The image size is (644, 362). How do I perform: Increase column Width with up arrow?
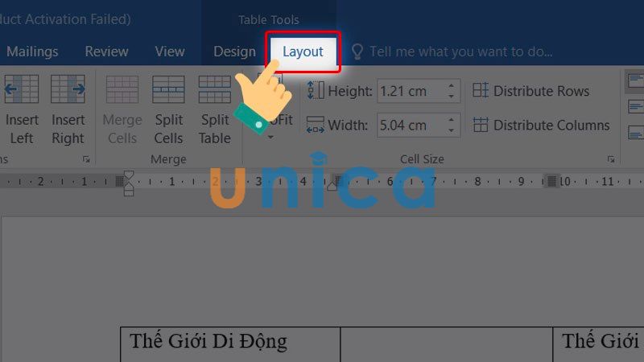[452, 120]
